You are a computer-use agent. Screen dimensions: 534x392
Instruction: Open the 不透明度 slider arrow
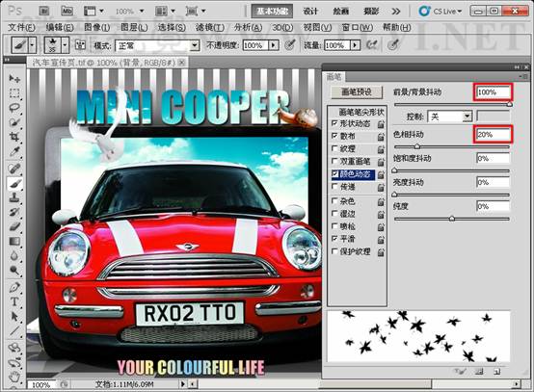pos(274,45)
